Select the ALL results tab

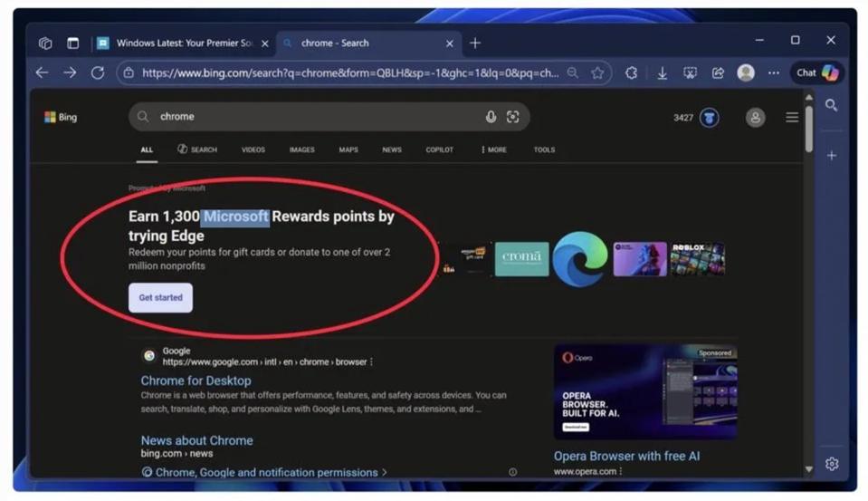[x=147, y=149]
